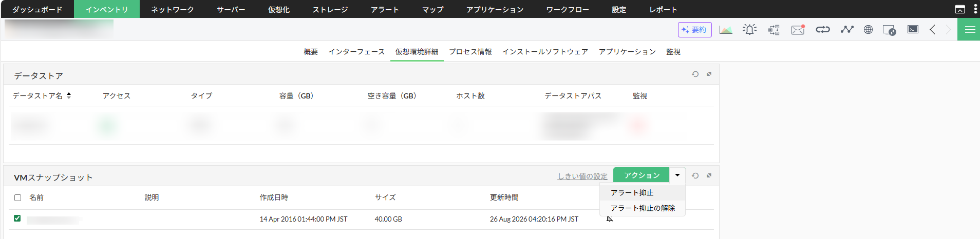Click the muted bell icon in snapshot row
980x239 pixels.
click(610, 219)
